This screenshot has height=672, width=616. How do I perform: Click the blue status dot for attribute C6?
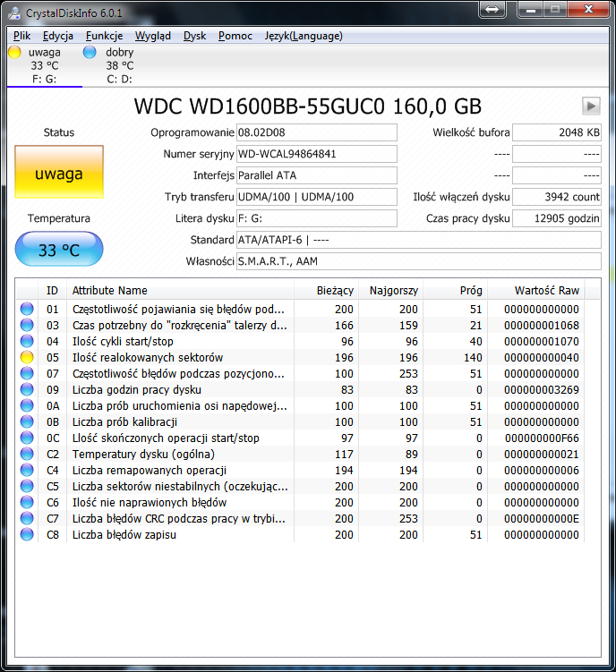pyautogui.click(x=27, y=502)
